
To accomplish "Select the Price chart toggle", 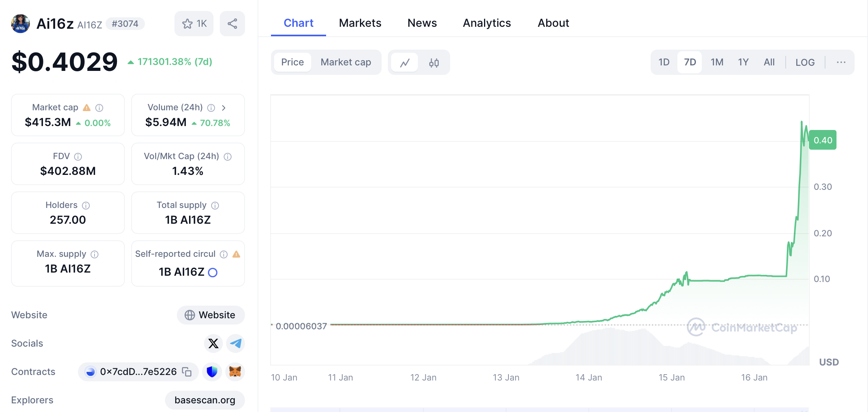I will click(x=293, y=62).
